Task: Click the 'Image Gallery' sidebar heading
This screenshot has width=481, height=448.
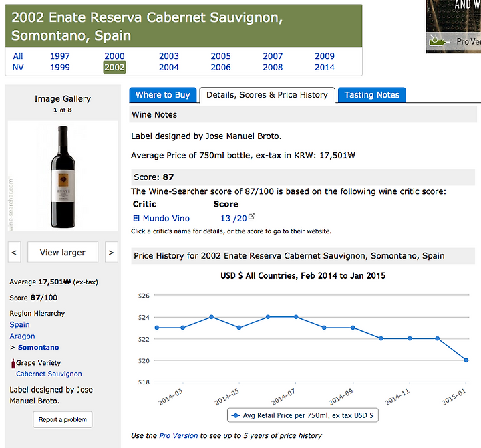Action: pyautogui.click(x=63, y=98)
